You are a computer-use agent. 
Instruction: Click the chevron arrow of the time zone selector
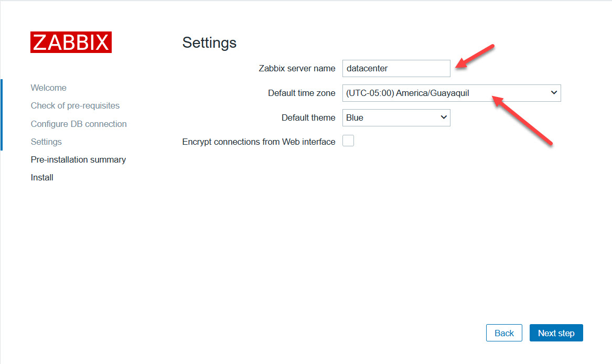pyautogui.click(x=554, y=93)
